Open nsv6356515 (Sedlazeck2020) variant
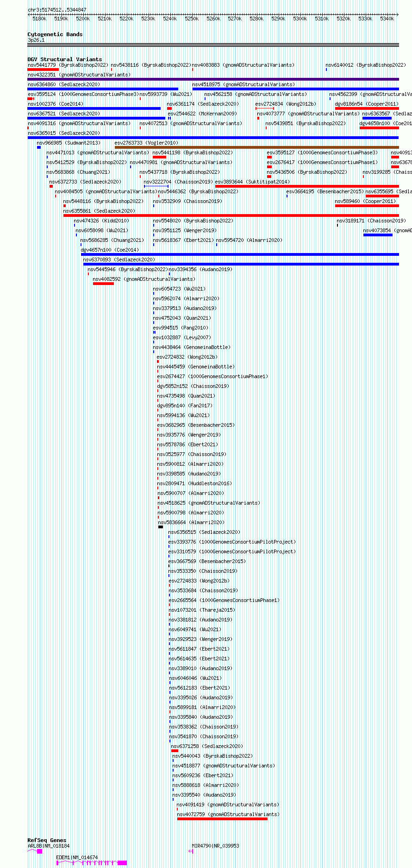Viewport: 412px width, 868px height. 205,532
